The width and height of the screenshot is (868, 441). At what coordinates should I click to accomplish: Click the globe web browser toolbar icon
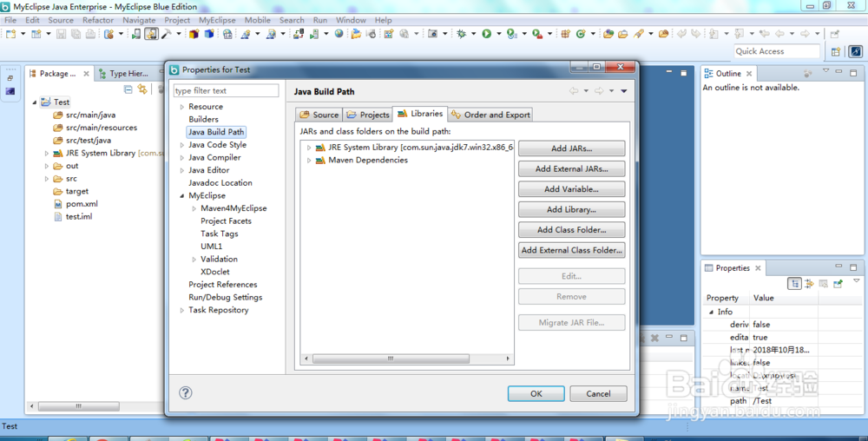click(x=339, y=34)
